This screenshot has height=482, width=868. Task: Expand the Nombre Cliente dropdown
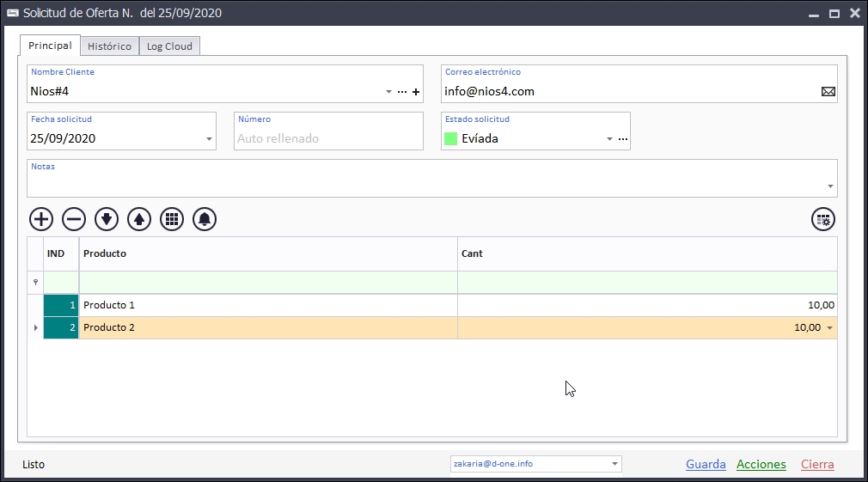point(388,92)
